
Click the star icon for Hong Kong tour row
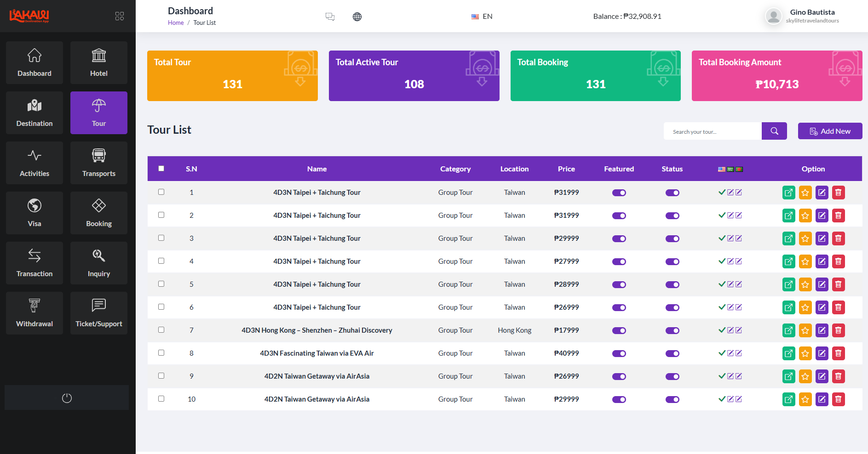coord(805,330)
